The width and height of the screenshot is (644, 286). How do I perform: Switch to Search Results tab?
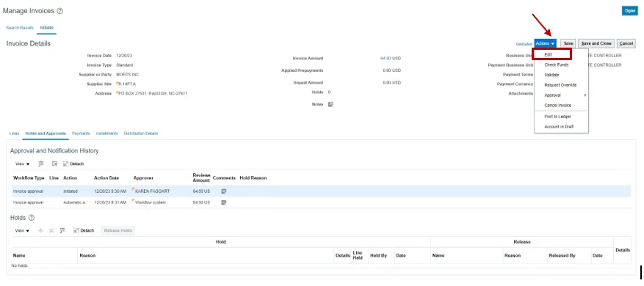coord(20,28)
